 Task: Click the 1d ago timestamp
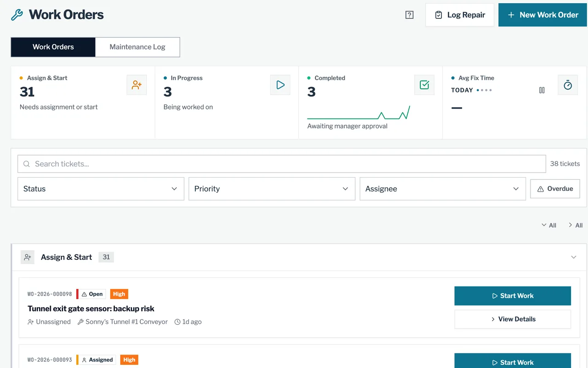coord(188,322)
